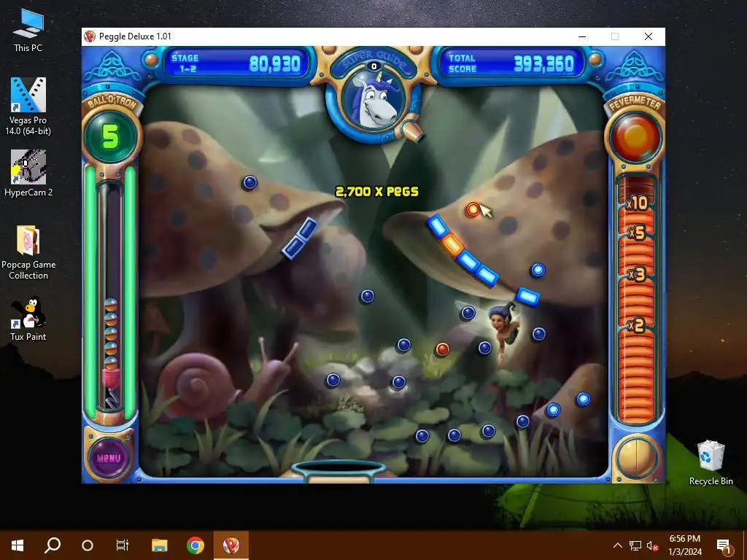Screen dimensions: 747x560
Task: Click the golden orb bottom right corner
Action: [x=636, y=458]
